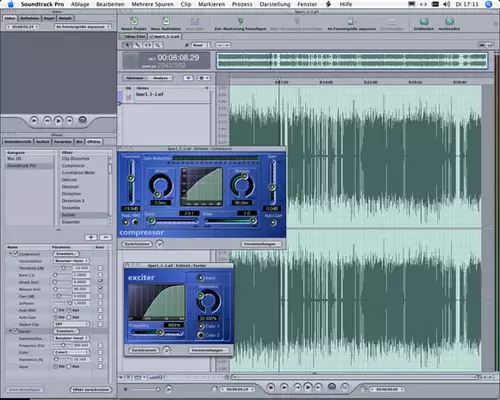Click An Fenstergröße anpassen toolbar icon
This screenshot has width=500, height=400.
351,22
